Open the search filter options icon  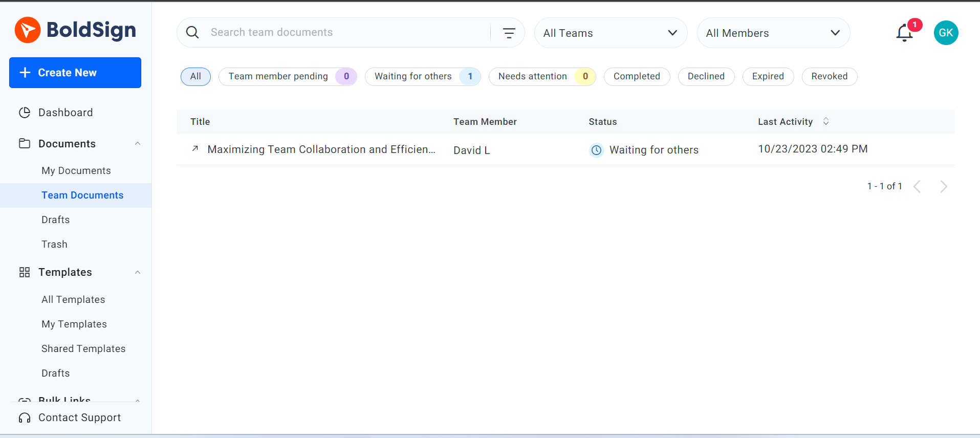(509, 33)
